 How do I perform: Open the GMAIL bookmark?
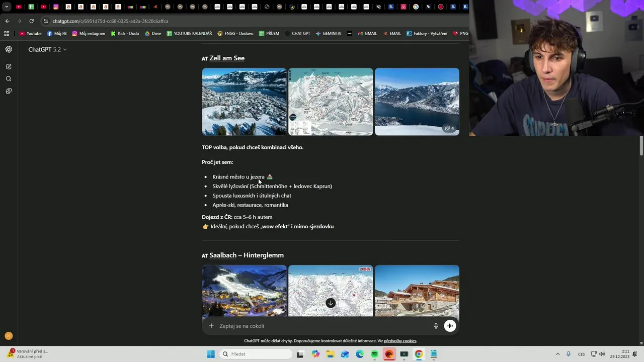click(367, 33)
